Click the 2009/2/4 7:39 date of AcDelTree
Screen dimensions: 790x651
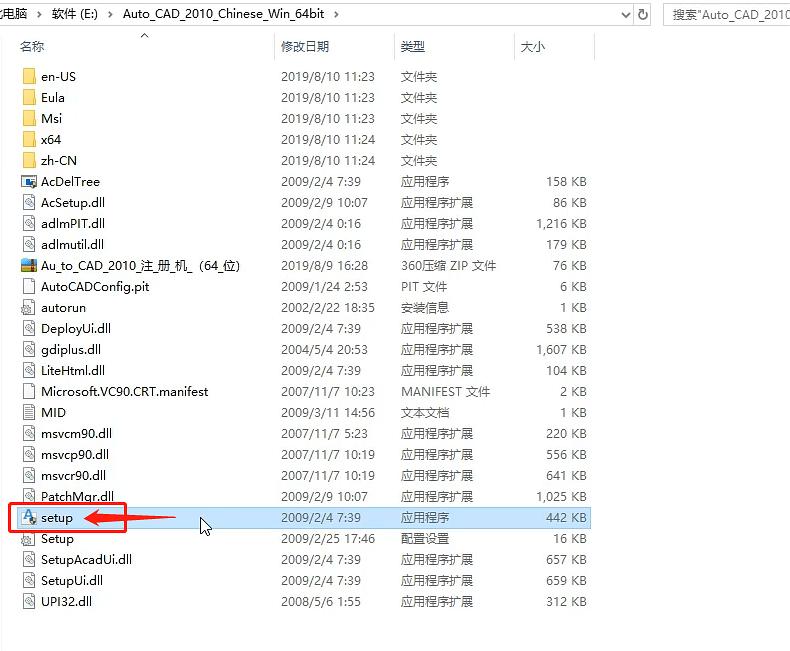(321, 181)
